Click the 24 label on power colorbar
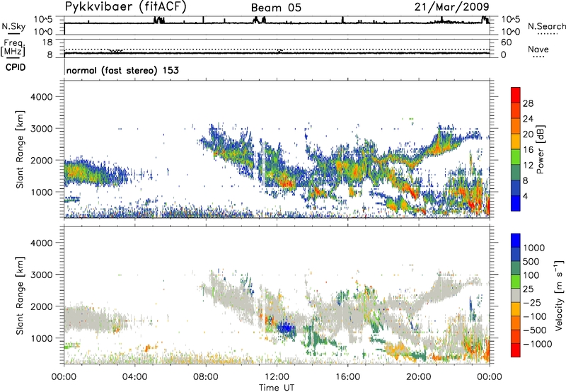566x392 pixels. [528, 119]
